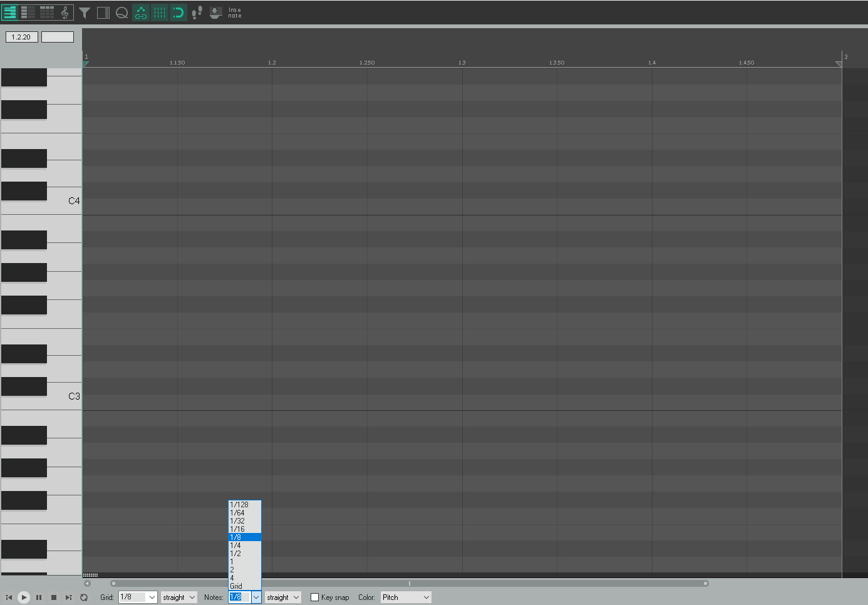Pause playback with the pause button
This screenshot has width=868, height=605.
point(39,597)
